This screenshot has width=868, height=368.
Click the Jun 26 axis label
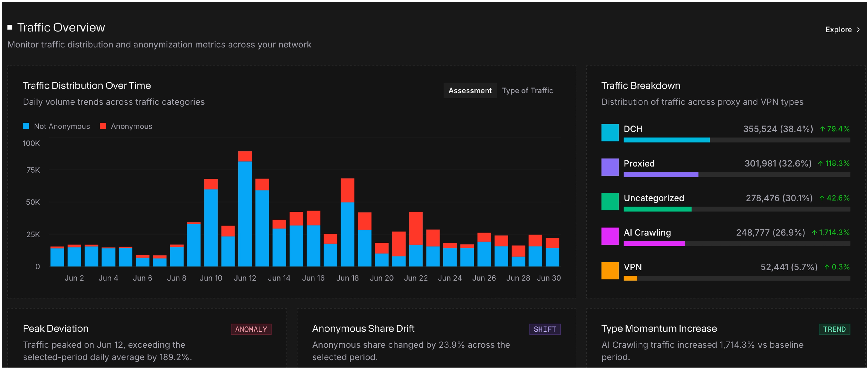point(484,278)
